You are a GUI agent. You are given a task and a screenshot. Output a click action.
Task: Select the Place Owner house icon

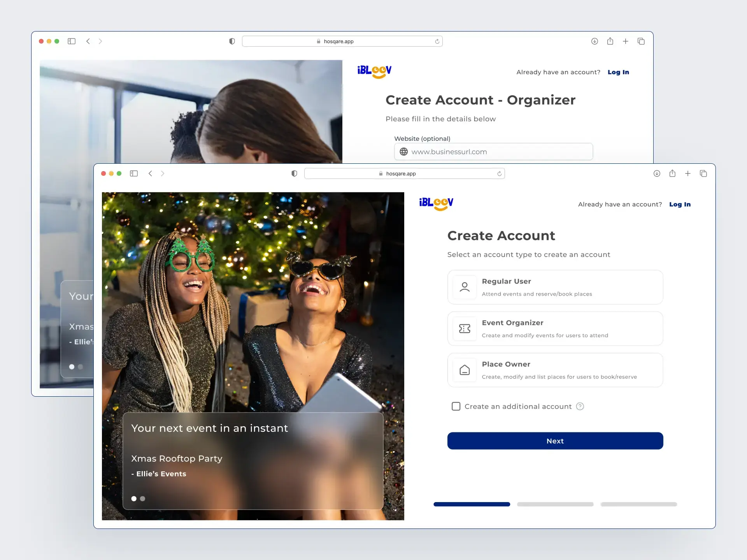[x=465, y=370]
